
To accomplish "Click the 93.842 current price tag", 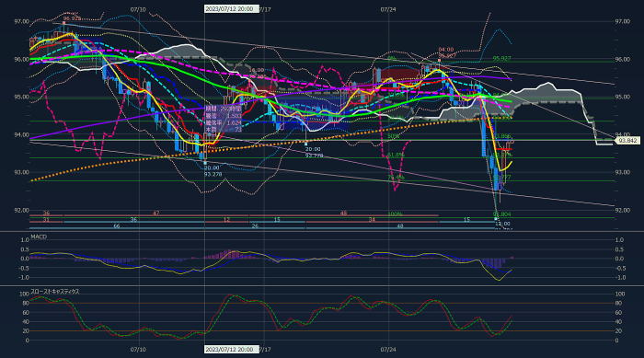I will click(628, 141).
